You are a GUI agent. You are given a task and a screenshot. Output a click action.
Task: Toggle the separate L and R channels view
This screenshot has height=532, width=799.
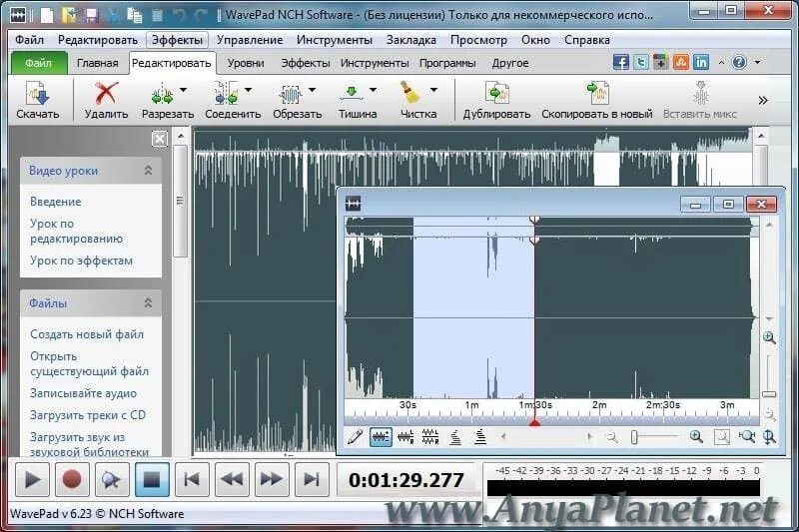point(430,437)
